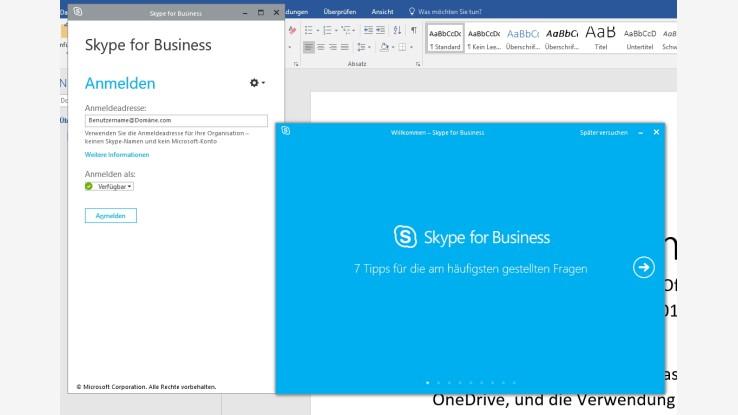Toggle the show paragraph marks icon

[x=414, y=30]
